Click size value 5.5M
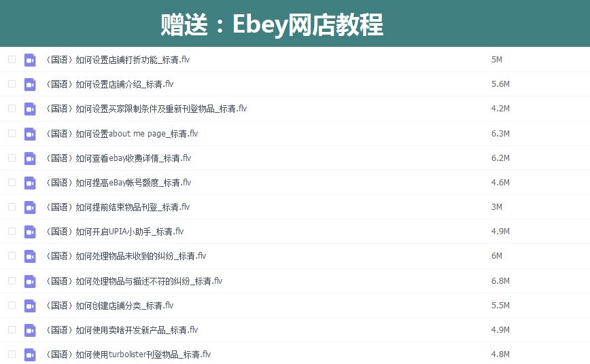 (500, 306)
